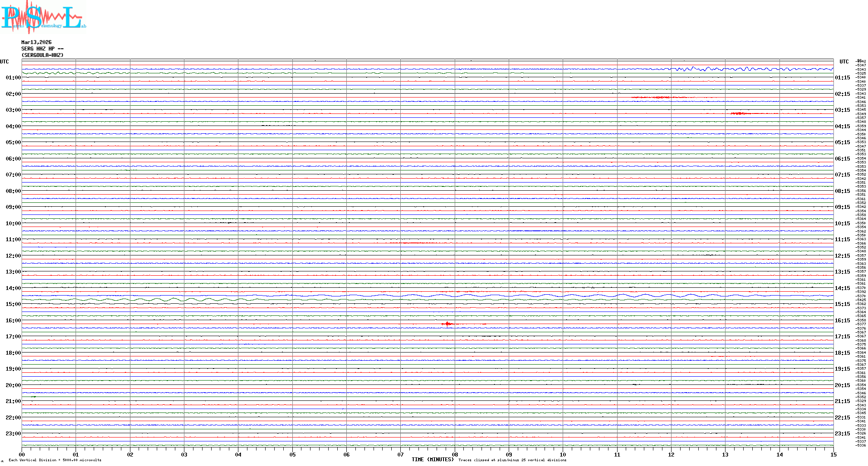Click the traces clipped footnote text
The width and height of the screenshot is (868, 466).
pyautogui.click(x=512, y=460)
